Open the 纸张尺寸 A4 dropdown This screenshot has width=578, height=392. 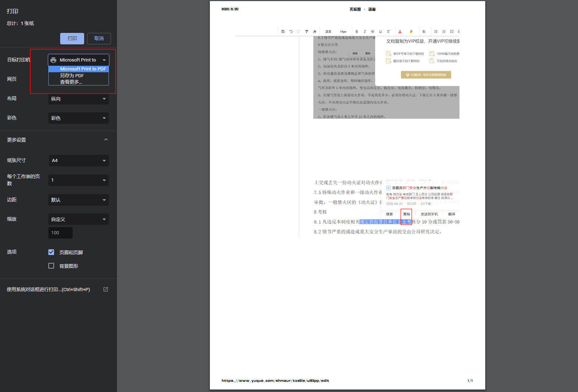(78, 161)
